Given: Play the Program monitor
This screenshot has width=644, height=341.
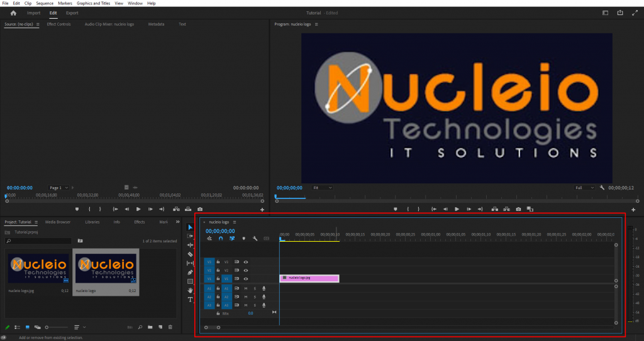Looking at the screenshot, I should (x=457, y=209).
